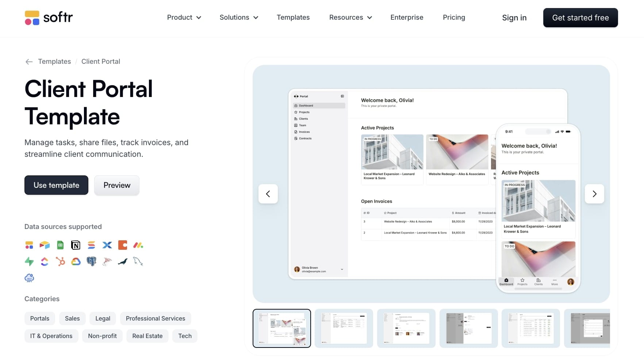Click the Google Sheets data source icon
644x361 pixels.
[x=60, y=245]
